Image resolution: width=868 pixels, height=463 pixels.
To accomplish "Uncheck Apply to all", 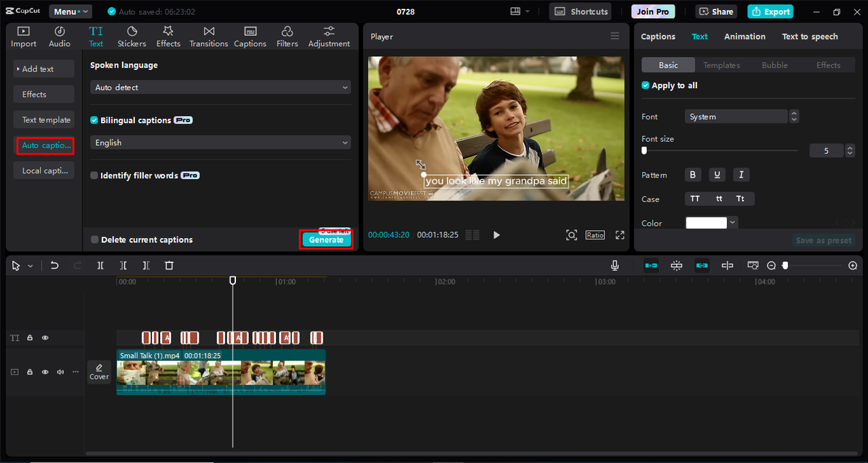I will (646, 85).
